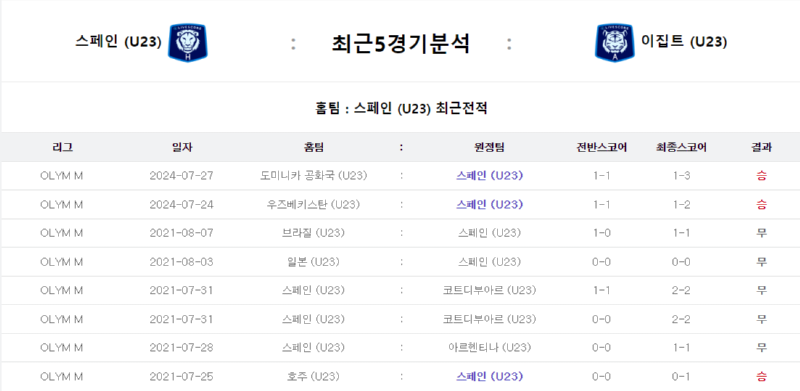800x391 pixels.
Task: Click the 리그 column header
Action: [x=62, y=148]
